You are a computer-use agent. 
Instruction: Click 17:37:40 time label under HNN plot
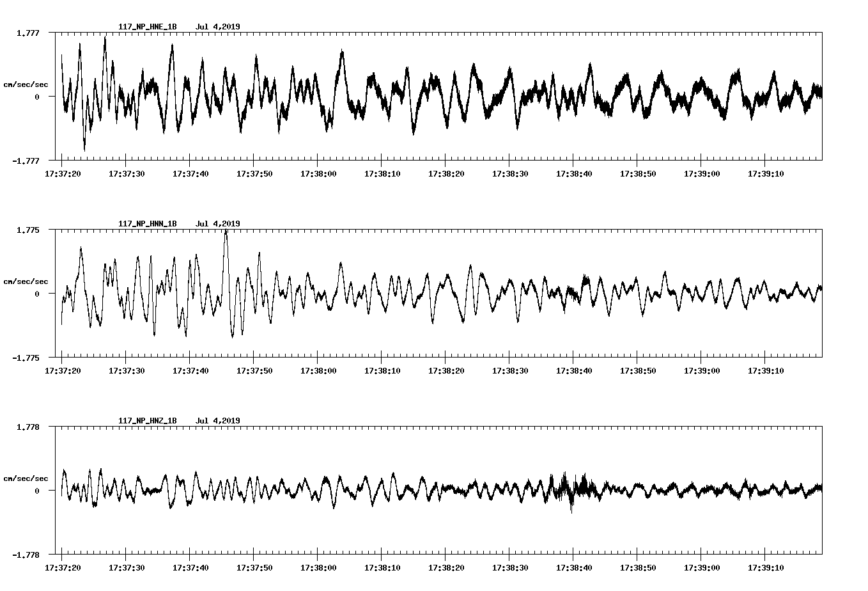point(190,370)
